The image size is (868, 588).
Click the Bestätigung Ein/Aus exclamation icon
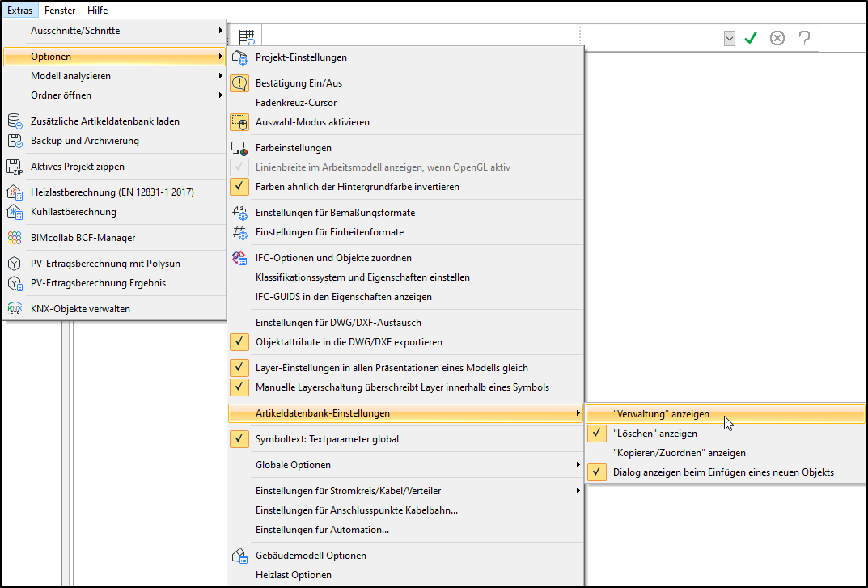(x=239, y=83)
